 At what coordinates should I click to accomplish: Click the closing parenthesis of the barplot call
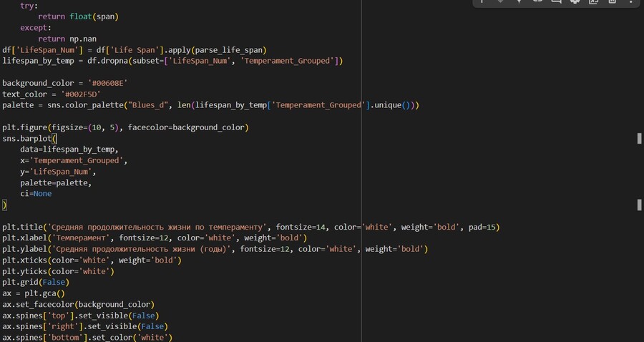pyautogui.click(x=4, y=205)
